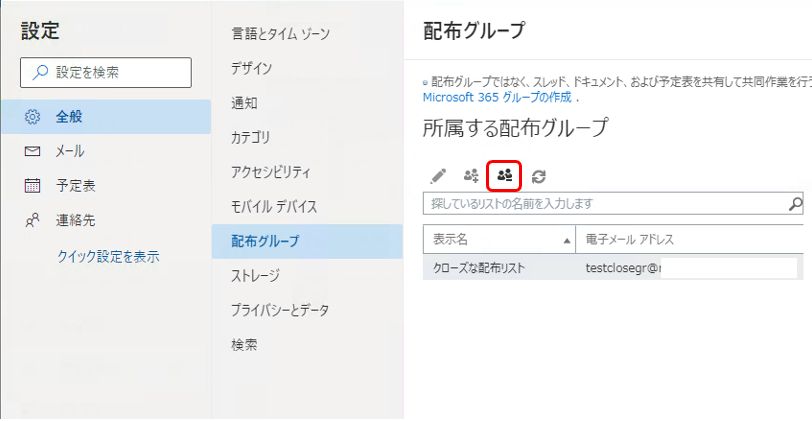
Task: Click the join group icon
Action: [471, 176]
